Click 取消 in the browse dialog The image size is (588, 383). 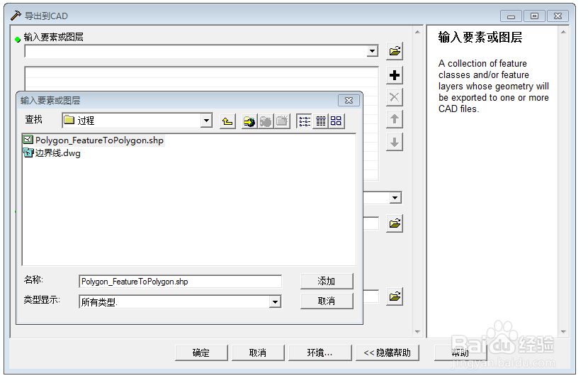327,301
